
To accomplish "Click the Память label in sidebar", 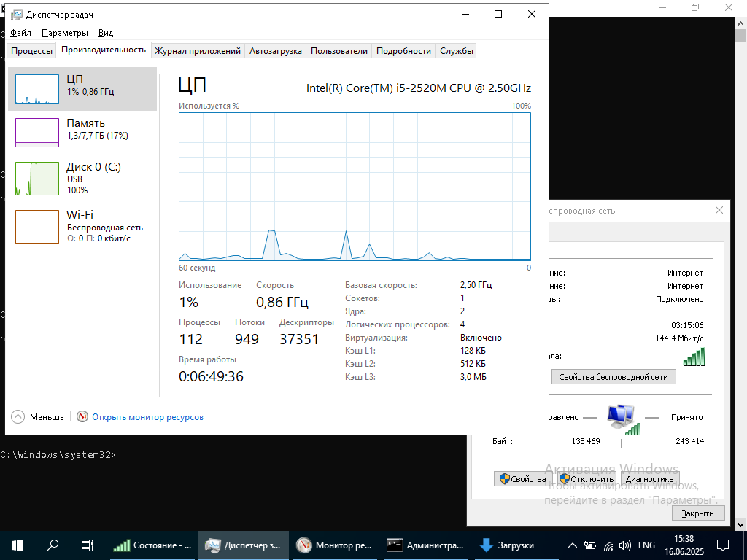I will [x=86, y=123].
